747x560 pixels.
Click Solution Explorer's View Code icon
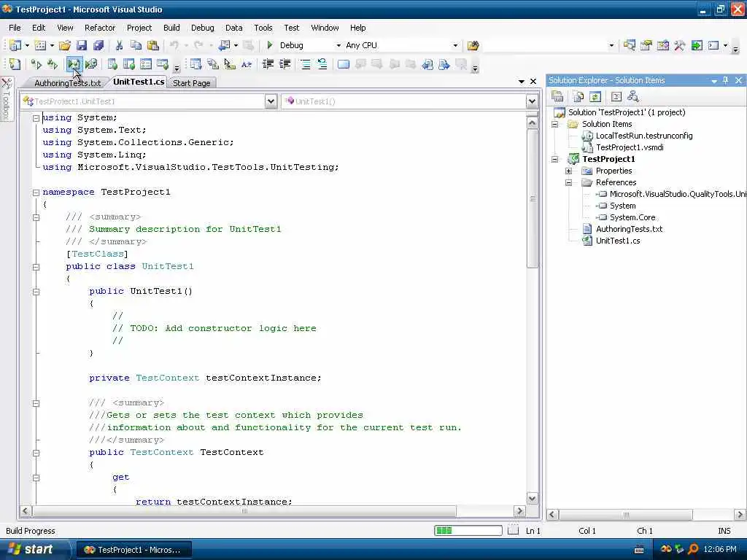[616, 97]
